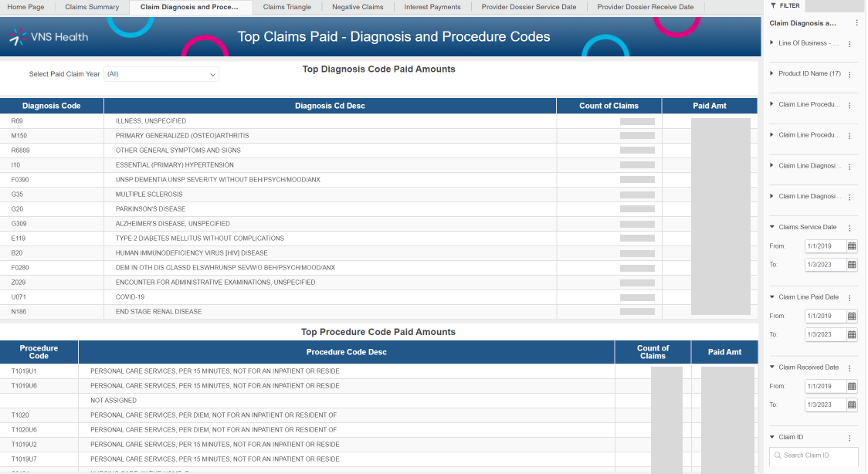Expand Line Of Business filter
Viewport: 868px width, 474px height.
(x=771, y=42)
